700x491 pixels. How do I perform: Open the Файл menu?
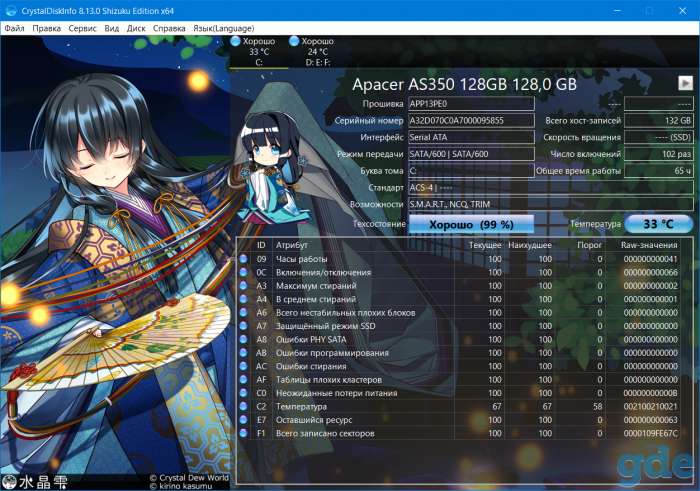pyautogui.click(x=14, y=28)
